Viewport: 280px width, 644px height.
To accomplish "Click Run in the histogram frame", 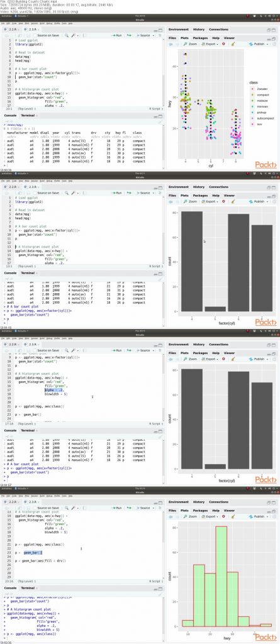I will point(117,508).
